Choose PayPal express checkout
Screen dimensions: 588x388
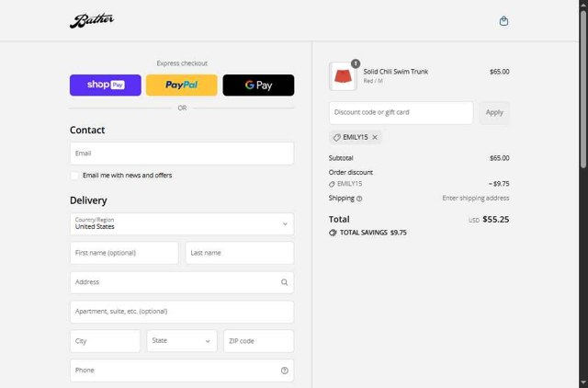pos(182,85)
